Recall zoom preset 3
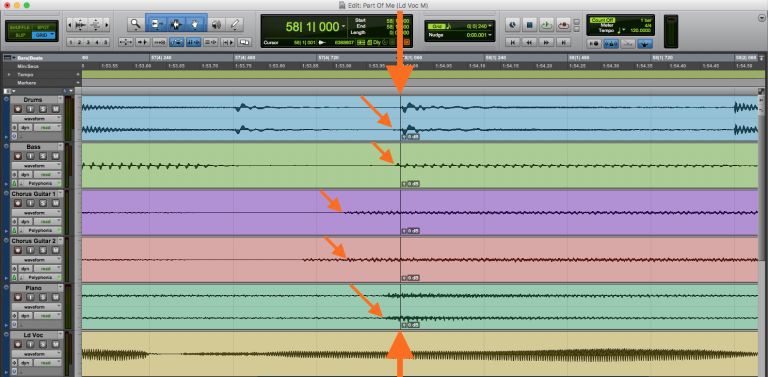Viewport: 768px width, 377px height. [88, 42]
